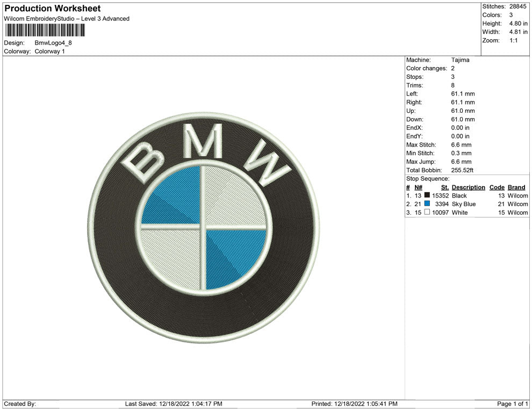Select 'Last Saved: 12/18/2022 1:04:17 PM' footer
Image resolution: width=532 pixels, height=409 pixels.
[x=174, y=404]
